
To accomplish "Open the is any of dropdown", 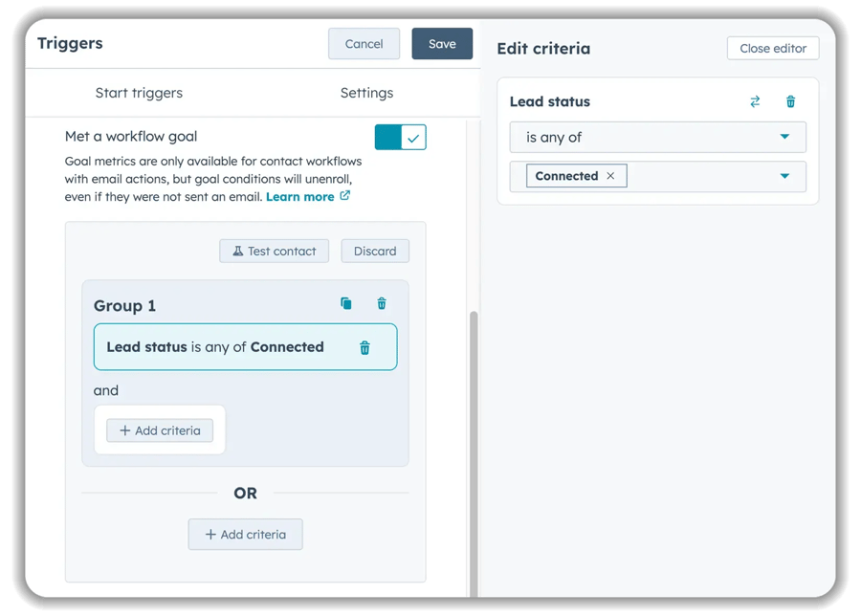I will (x=657, y=137).
